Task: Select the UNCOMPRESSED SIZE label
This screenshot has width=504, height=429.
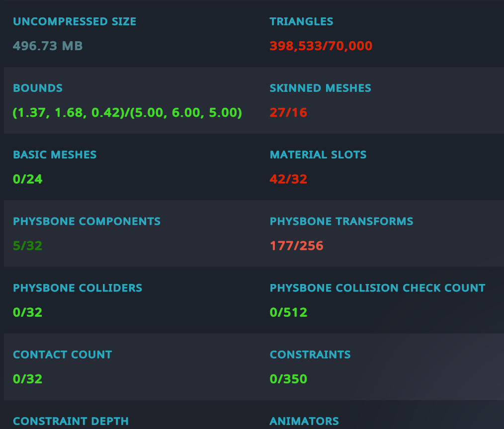Action: (x=75, y=21)
